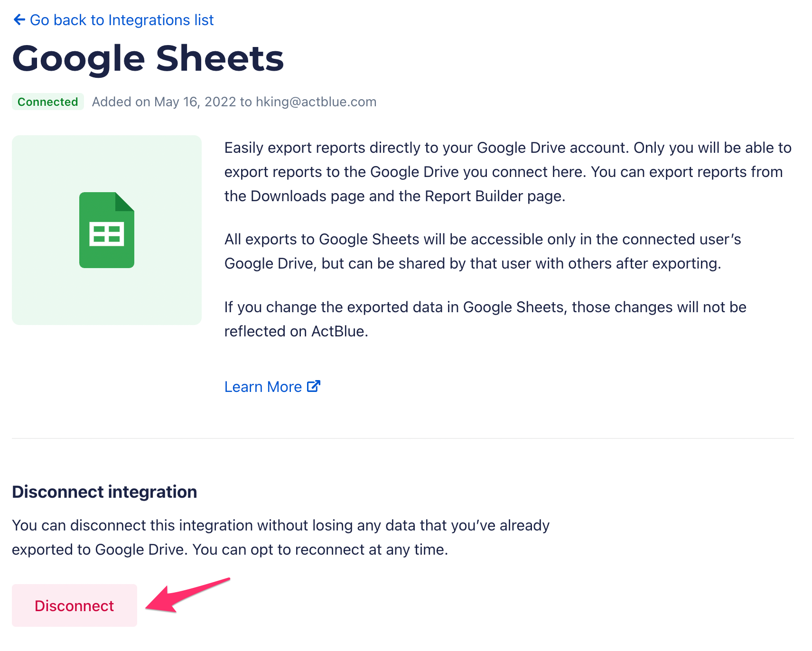This screenshot has height=651, width=812.
Task: Click the 'All exports to Google Sheets' paragraph
Action: (482, 251)
